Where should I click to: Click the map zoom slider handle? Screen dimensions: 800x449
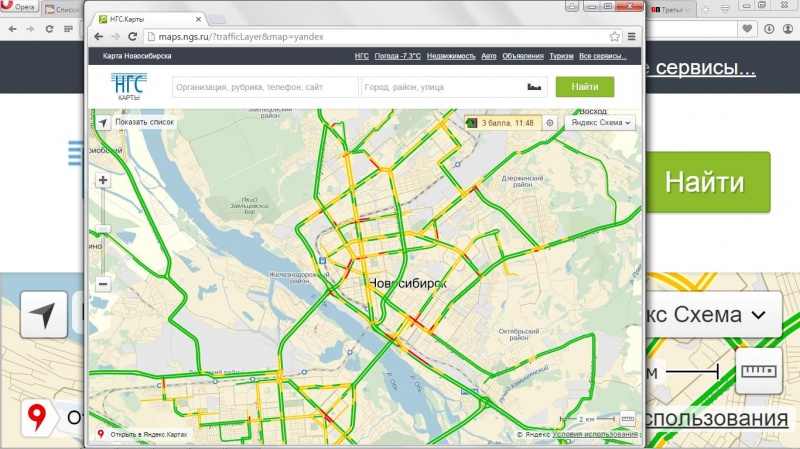103,229
